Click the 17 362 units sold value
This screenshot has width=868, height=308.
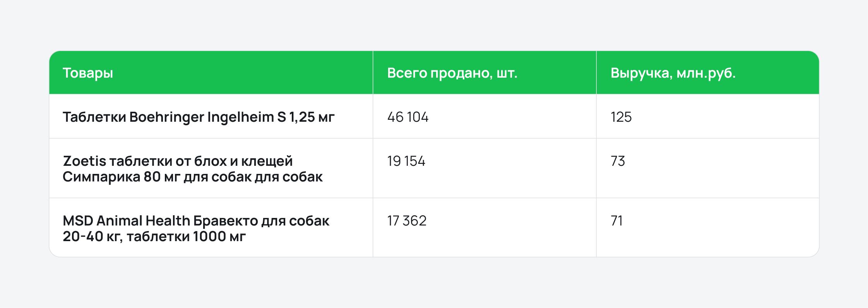[407, 221]
